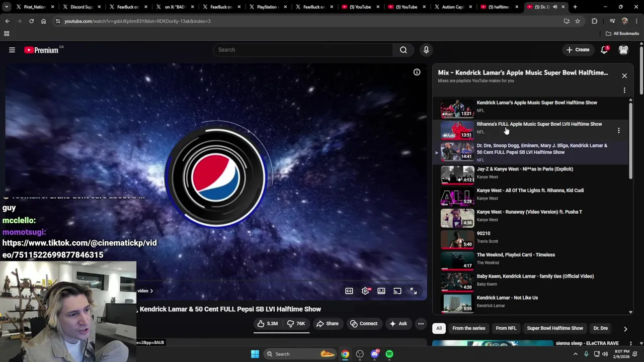Open the Ask AI button

click(x=398, y=324)
